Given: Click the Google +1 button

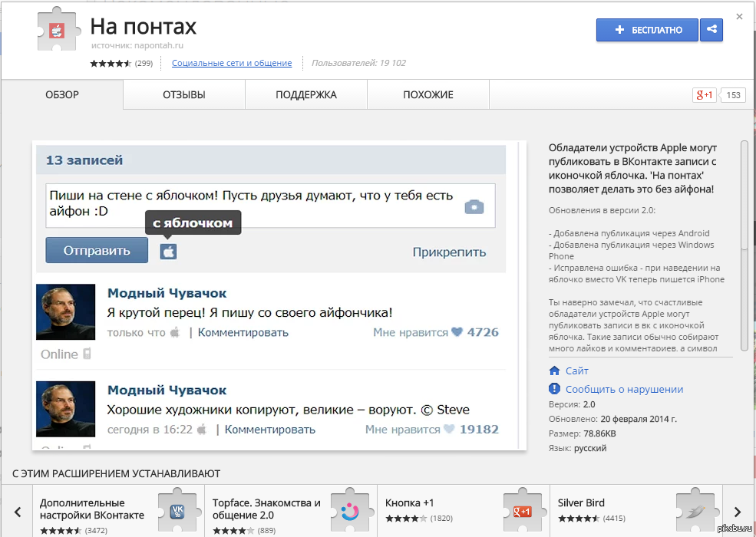Looking at the screenshot, I should (705, 95).
